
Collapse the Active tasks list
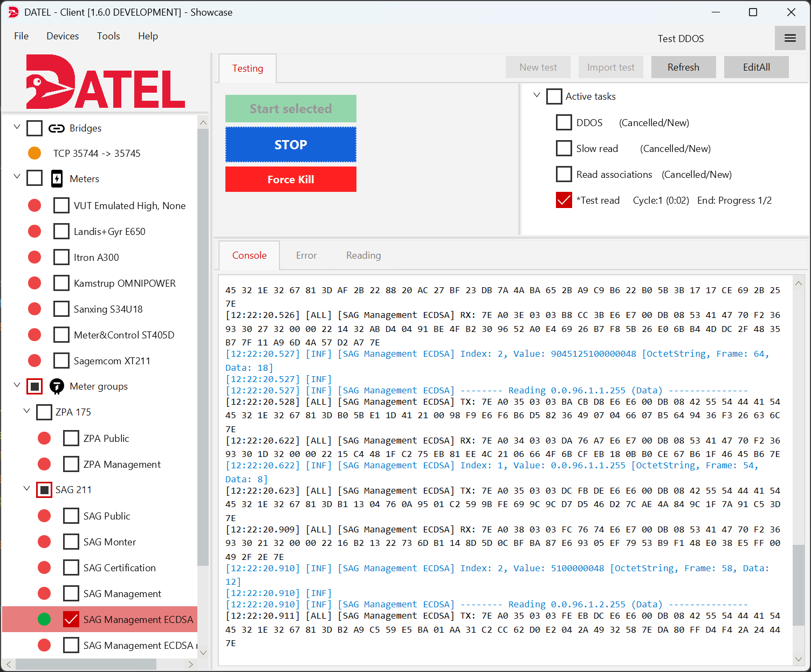pyautogui.click(x=537, y=95)
